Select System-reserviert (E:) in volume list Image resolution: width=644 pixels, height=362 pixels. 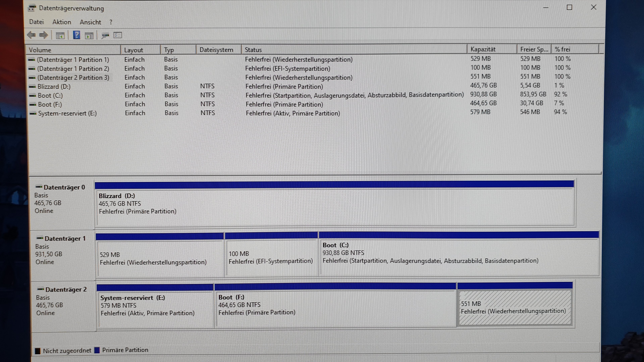tap(67, 113)
